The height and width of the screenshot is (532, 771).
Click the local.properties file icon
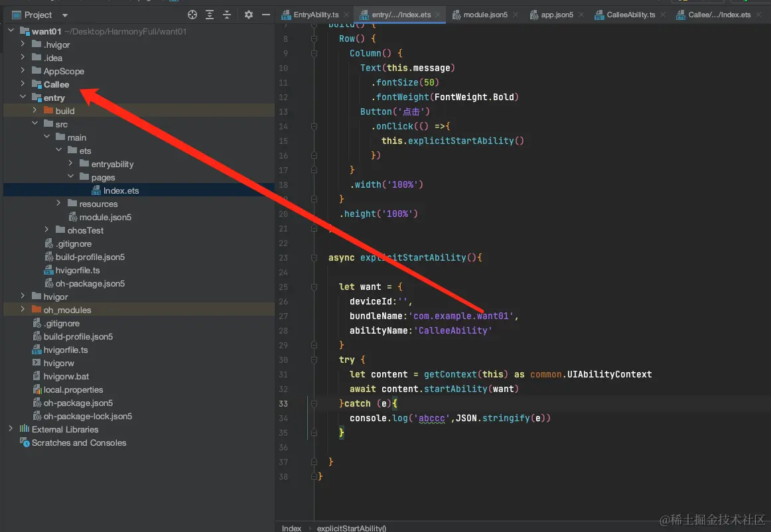click(x=37, y=389)
